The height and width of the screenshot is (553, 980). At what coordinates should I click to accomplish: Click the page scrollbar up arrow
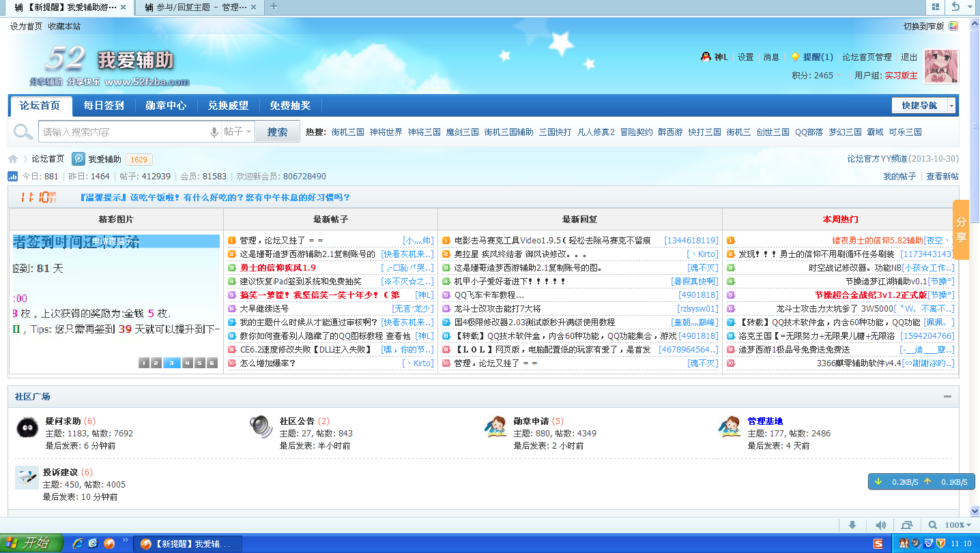tap(975, 24)
